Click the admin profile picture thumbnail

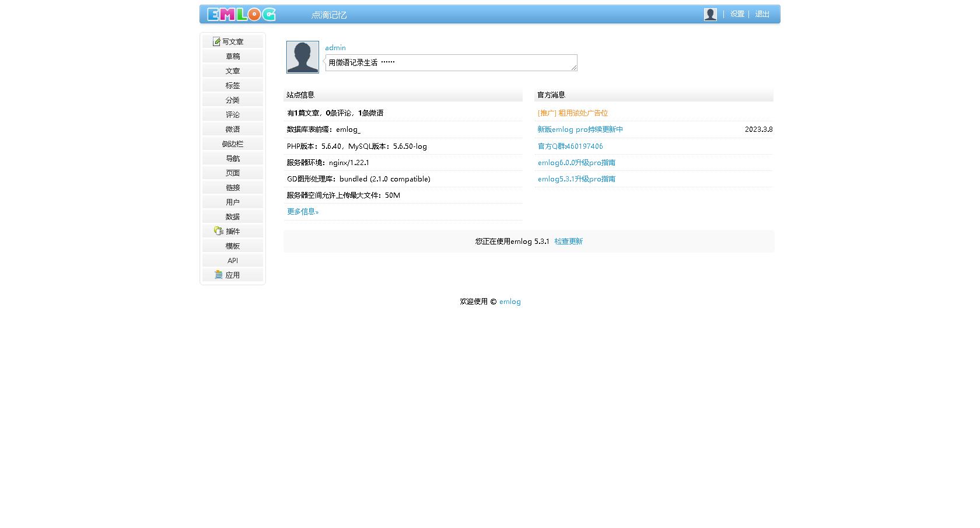302,57
